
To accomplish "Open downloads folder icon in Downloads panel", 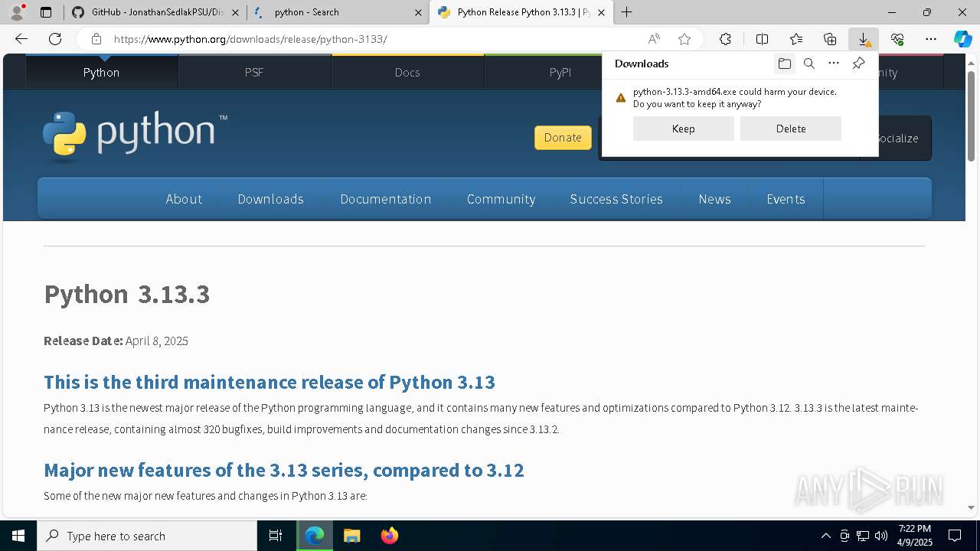I will [785, 64].
